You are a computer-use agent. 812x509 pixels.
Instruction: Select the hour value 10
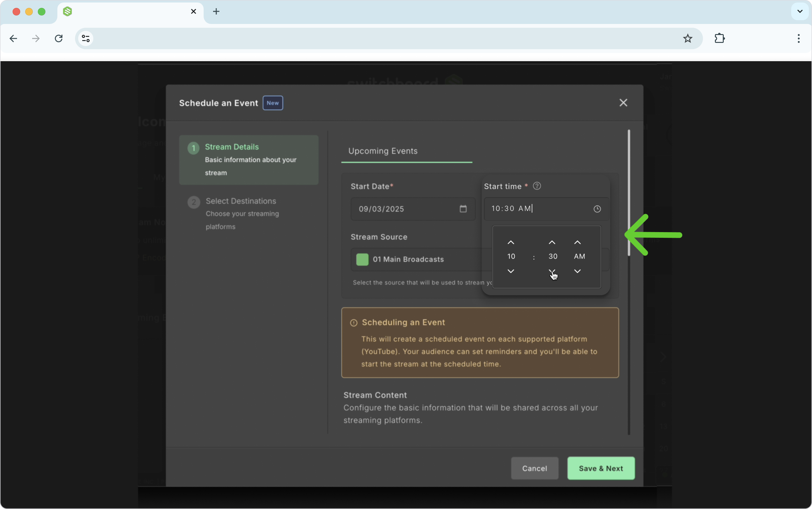511,256
